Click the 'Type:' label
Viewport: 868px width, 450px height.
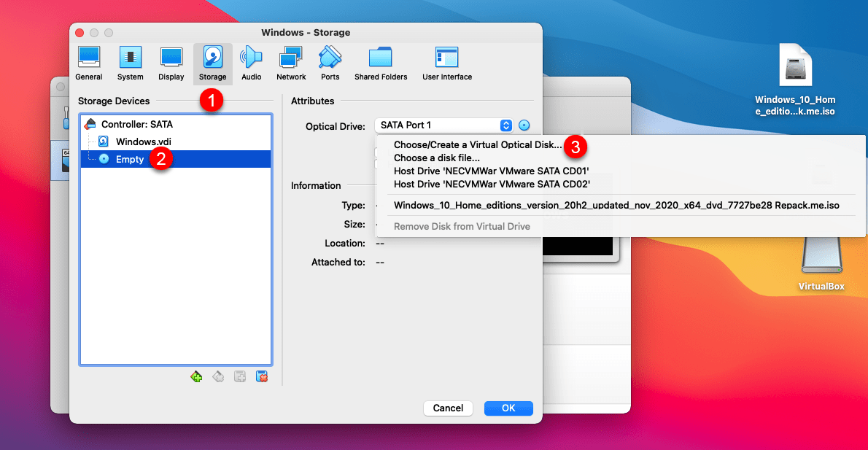[x=353, y=206]
